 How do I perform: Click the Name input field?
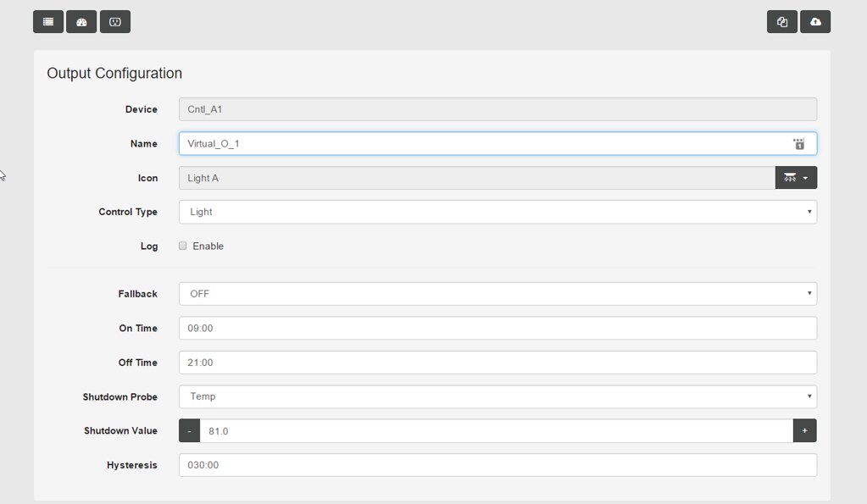(x=483, y=144)
